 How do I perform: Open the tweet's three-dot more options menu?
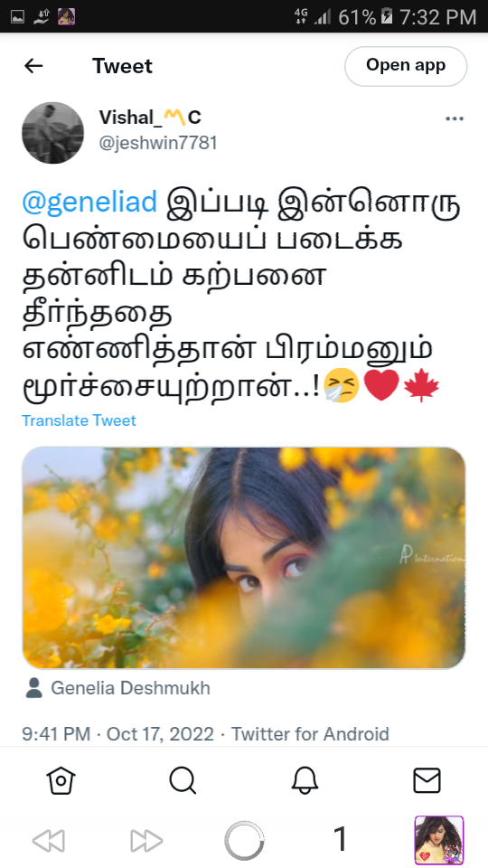pyautogui.click(x=455, y=119)
